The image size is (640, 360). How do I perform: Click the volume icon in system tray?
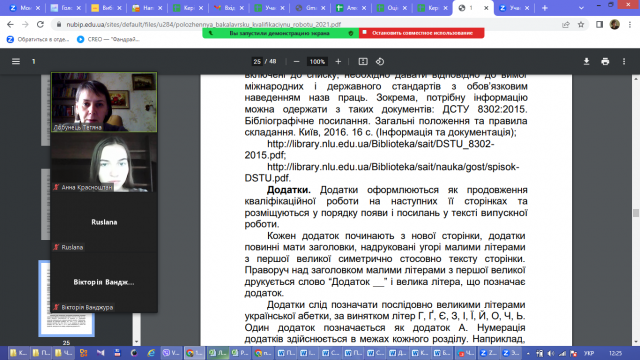point(551,353)
